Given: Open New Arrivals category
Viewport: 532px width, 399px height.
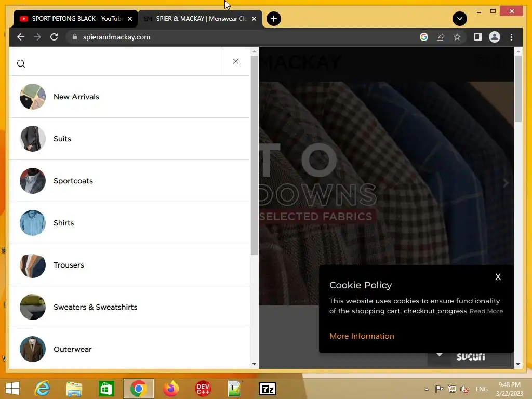Looking at the screenshot, I should pos(129,97).
